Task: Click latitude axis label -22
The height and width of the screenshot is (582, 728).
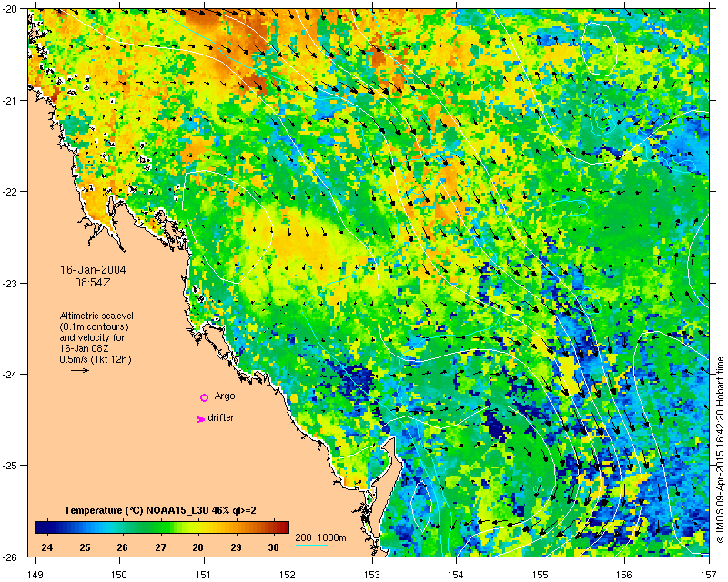Action: pos(9,192)
